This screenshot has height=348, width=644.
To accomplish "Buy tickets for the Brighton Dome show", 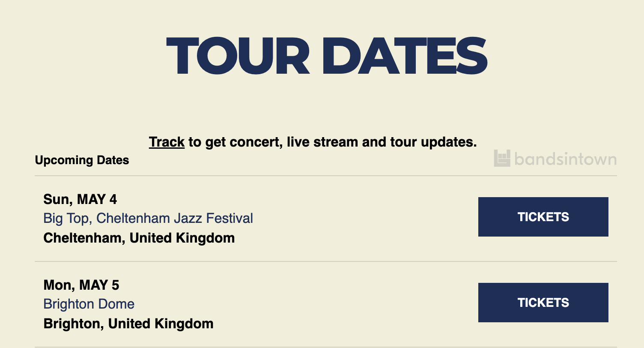I will [x=543, y=303].
